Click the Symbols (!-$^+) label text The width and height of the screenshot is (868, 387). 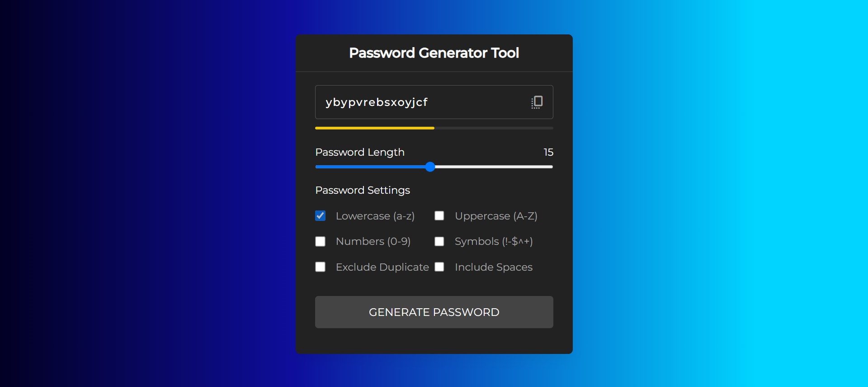pos(494,242)
